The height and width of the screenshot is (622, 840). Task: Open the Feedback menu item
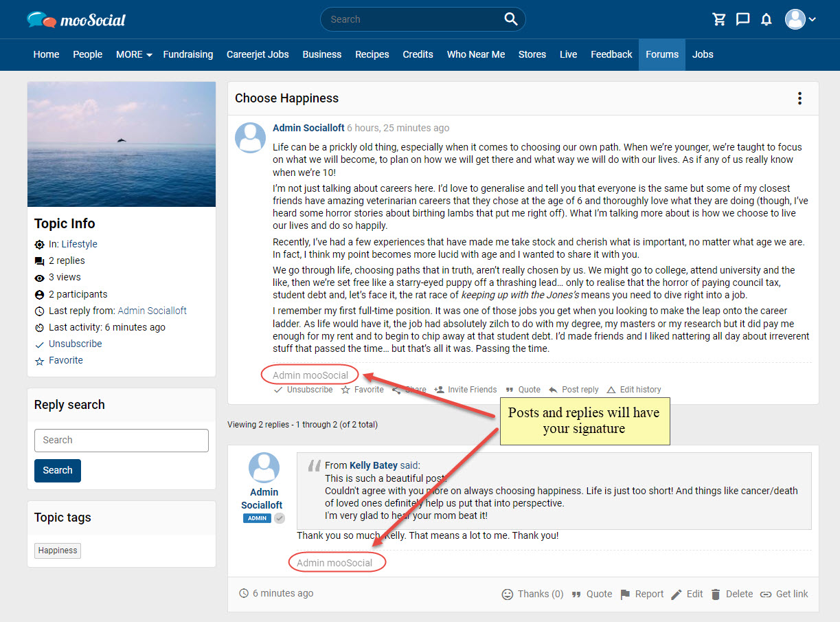coord(611,54)
